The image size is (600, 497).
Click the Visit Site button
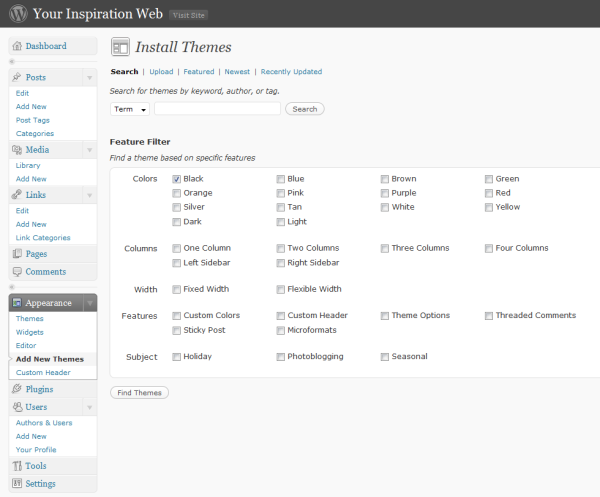(188, 15)
